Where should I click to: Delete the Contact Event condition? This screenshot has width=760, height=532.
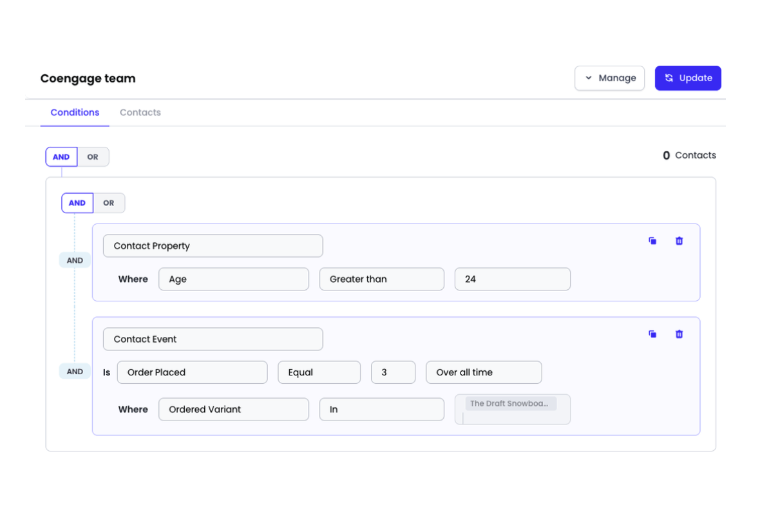coord(679,334)
